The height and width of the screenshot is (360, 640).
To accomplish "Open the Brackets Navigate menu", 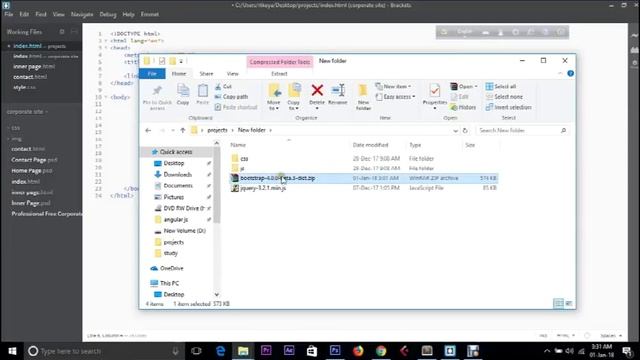I will pyautogui.click(x=82, y=14).
